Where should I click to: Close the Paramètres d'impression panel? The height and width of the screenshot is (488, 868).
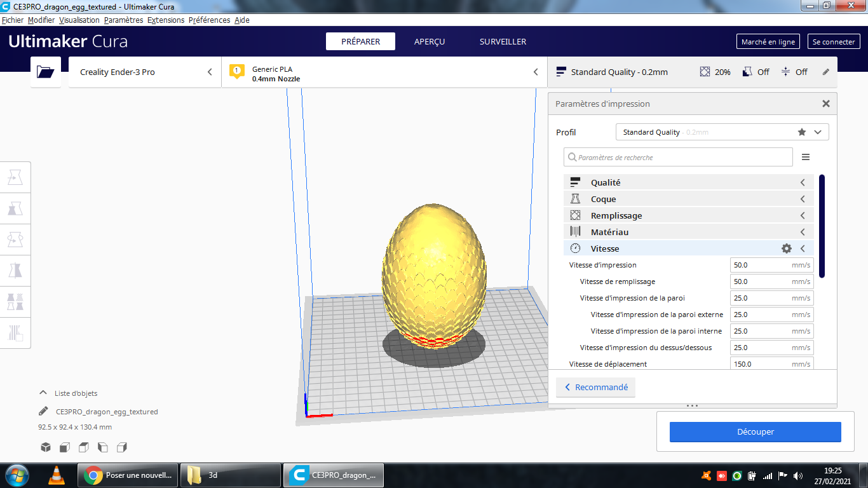coord(826,104)
